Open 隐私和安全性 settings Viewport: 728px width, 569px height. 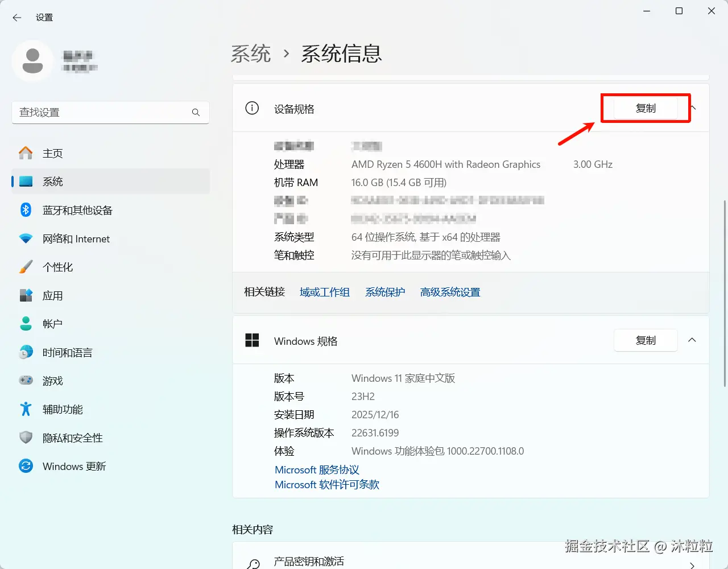tap(110, 438)
